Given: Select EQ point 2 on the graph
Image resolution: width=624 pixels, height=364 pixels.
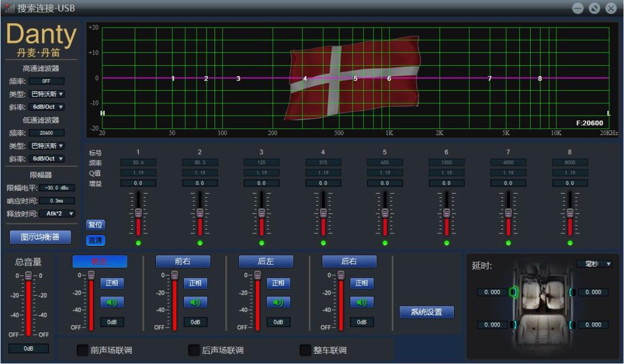Looking at the screenshot, I should pyautogui.click(x=206, y=79).
